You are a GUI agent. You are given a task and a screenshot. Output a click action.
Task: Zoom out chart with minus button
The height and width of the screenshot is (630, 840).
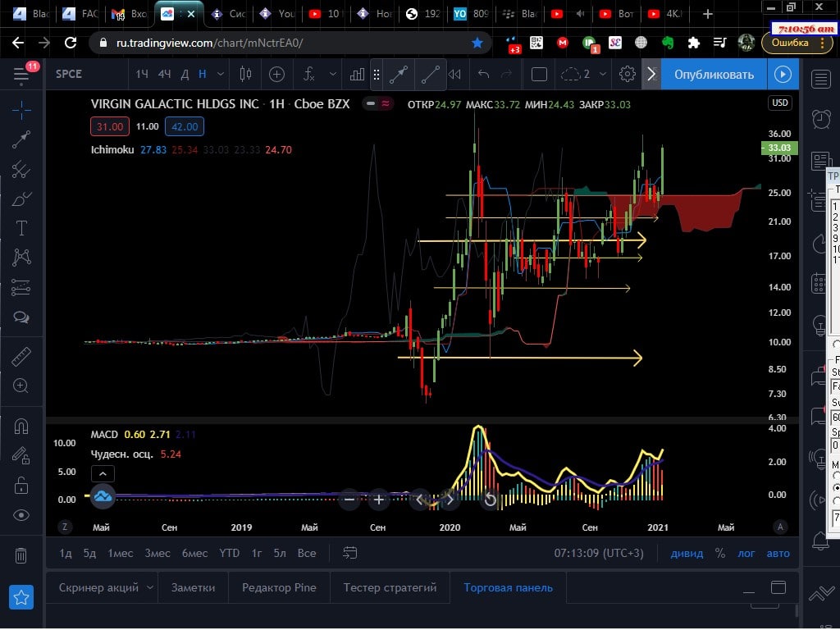(349, 500)
